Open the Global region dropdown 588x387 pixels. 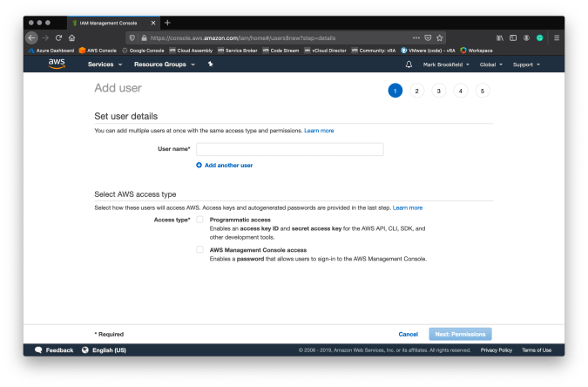pos(491,64)
